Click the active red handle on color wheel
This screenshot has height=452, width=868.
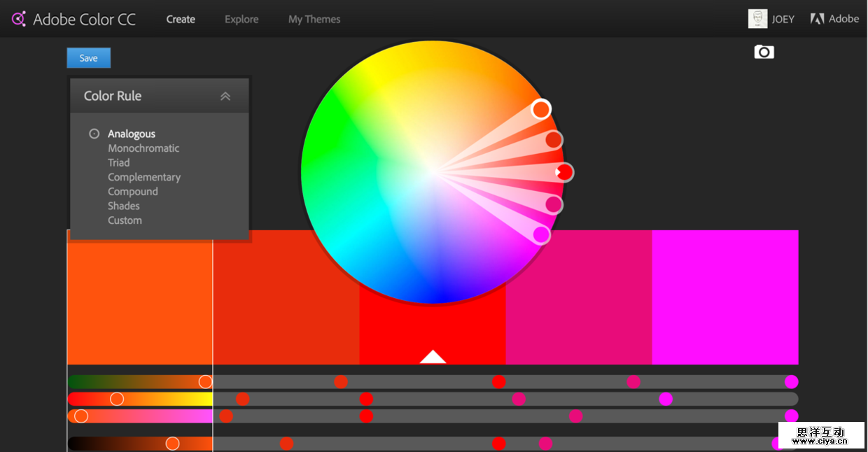click(565, 172)
